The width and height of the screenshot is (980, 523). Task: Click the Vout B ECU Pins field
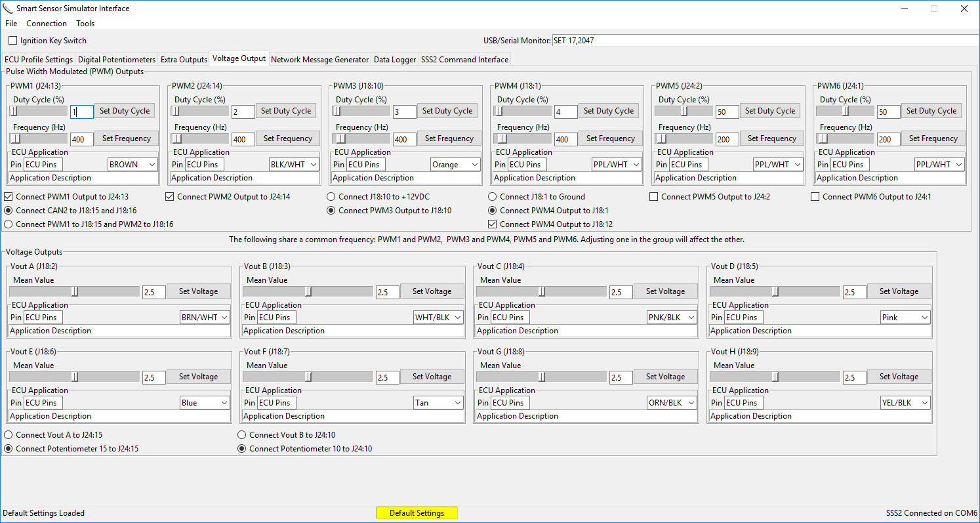(277, 318)
